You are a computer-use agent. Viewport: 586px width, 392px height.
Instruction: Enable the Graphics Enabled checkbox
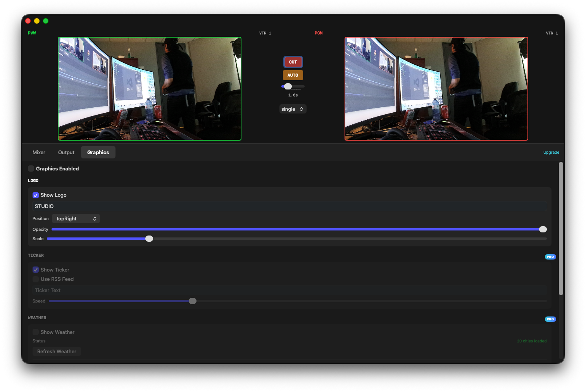tap(31, 168)
